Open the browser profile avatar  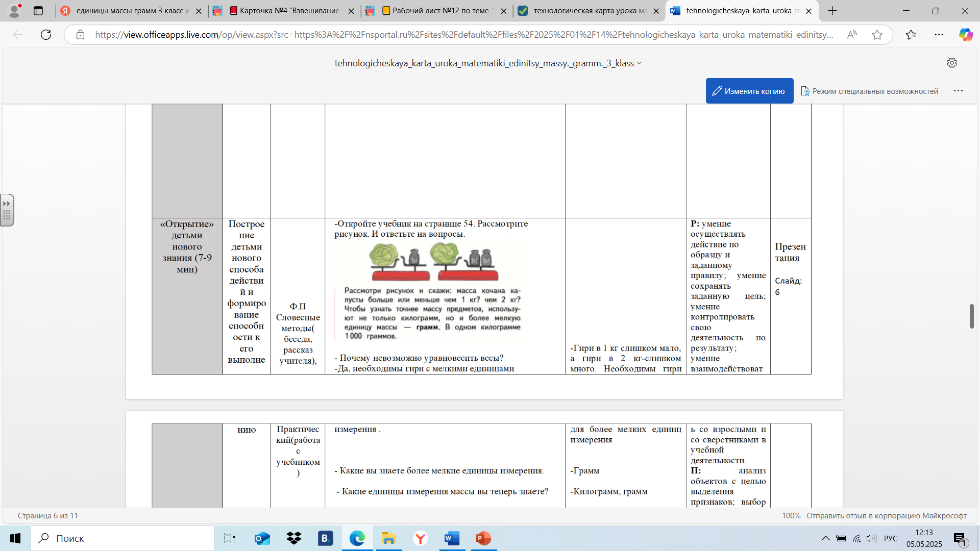point(15,10)
